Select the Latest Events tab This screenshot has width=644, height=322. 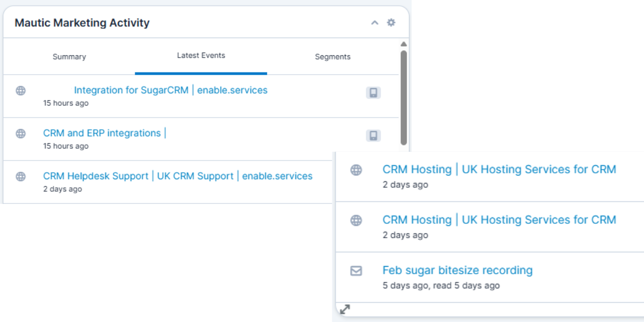201,56
